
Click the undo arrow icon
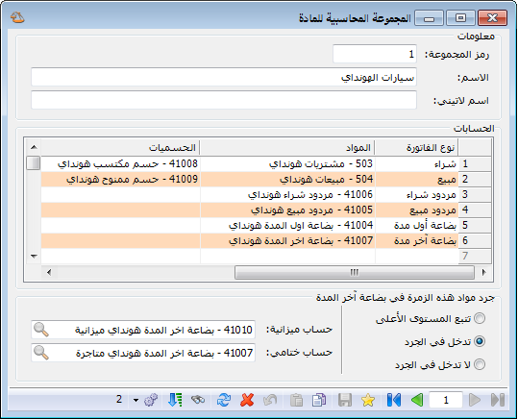270,400
